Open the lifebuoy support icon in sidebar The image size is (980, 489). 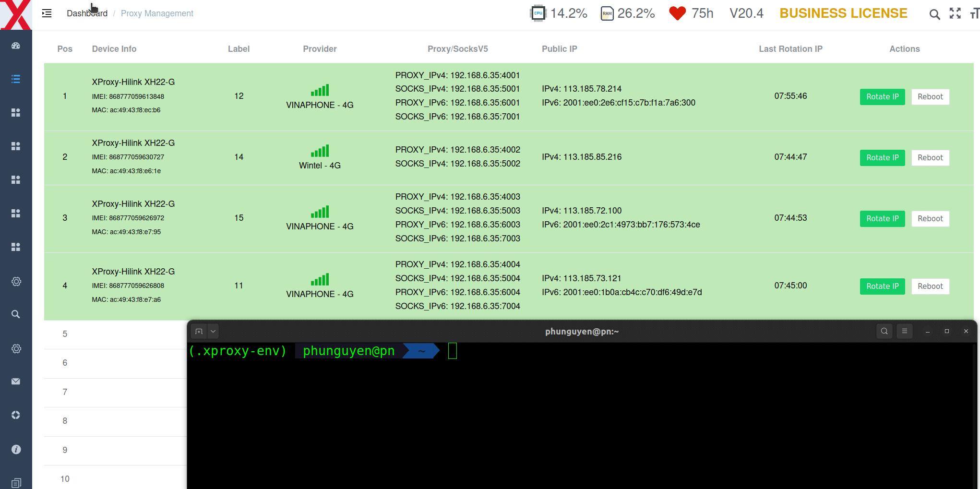pyautogui.click(x=16, y=415)
